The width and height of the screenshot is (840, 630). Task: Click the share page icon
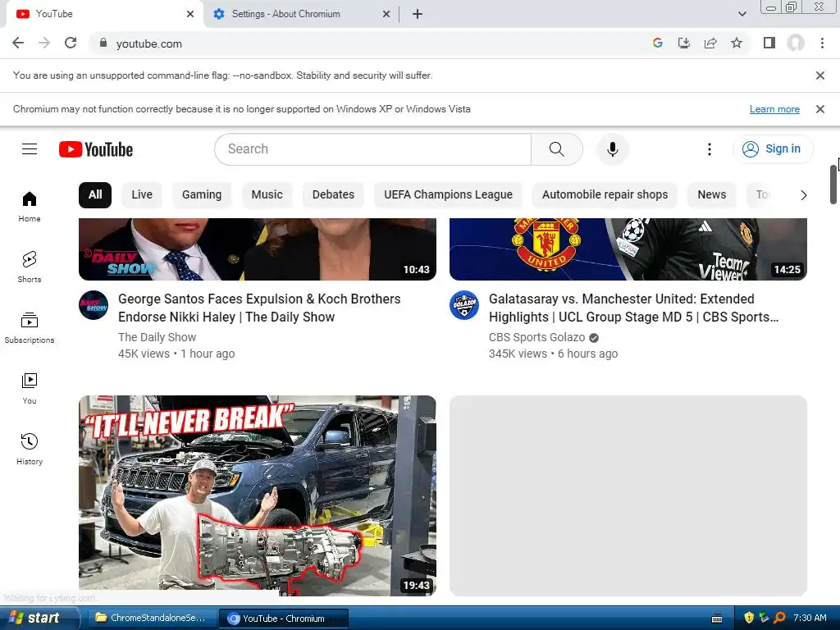point(710,43)
